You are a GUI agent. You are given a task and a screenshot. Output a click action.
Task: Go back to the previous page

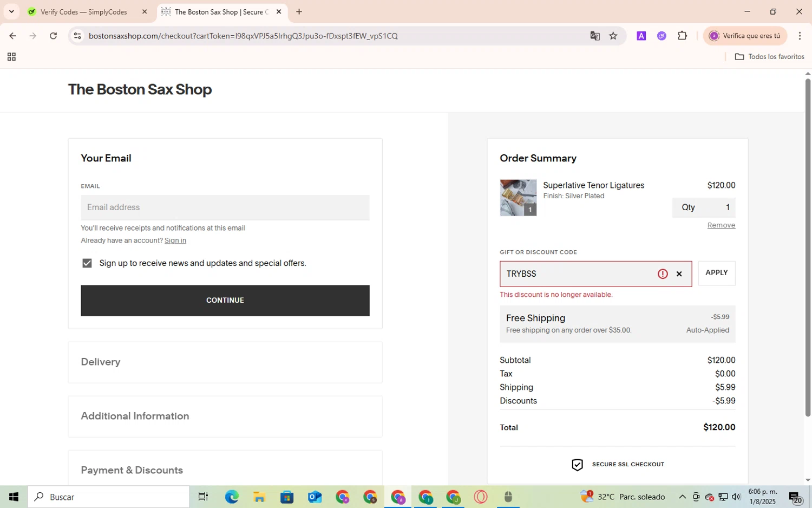(x=12, y=36)
